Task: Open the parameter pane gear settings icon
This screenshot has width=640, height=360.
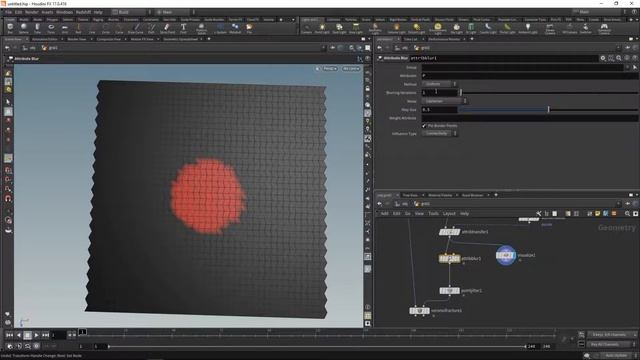Action: click(603, 58)
